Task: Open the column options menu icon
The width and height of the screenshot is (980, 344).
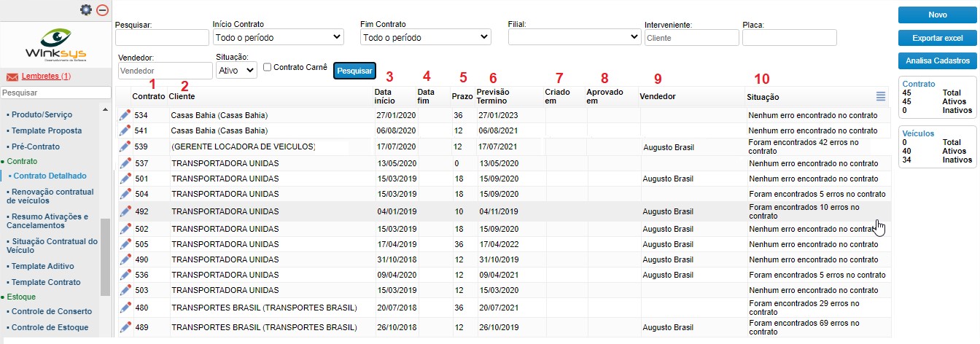Action: (880, 96)
